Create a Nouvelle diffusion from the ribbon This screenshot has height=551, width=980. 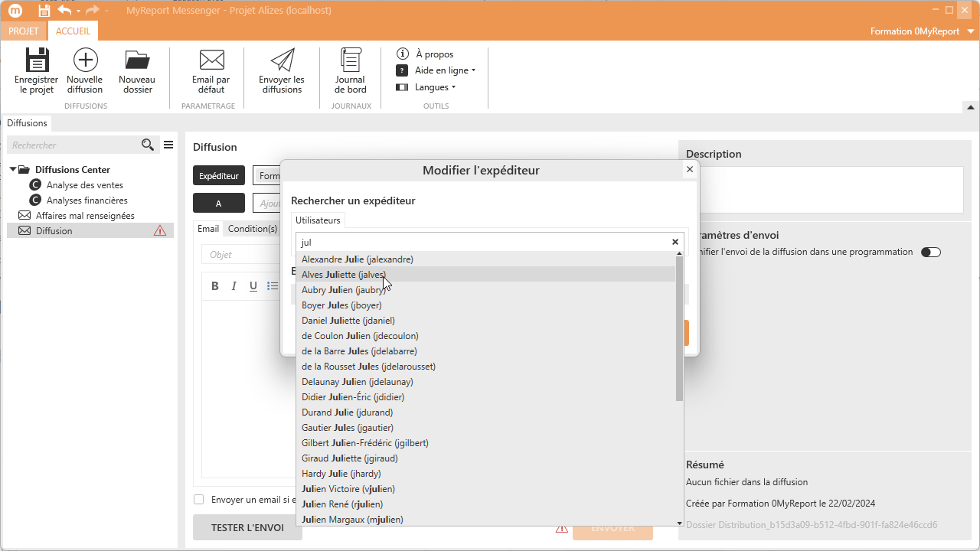pos(85,61)
